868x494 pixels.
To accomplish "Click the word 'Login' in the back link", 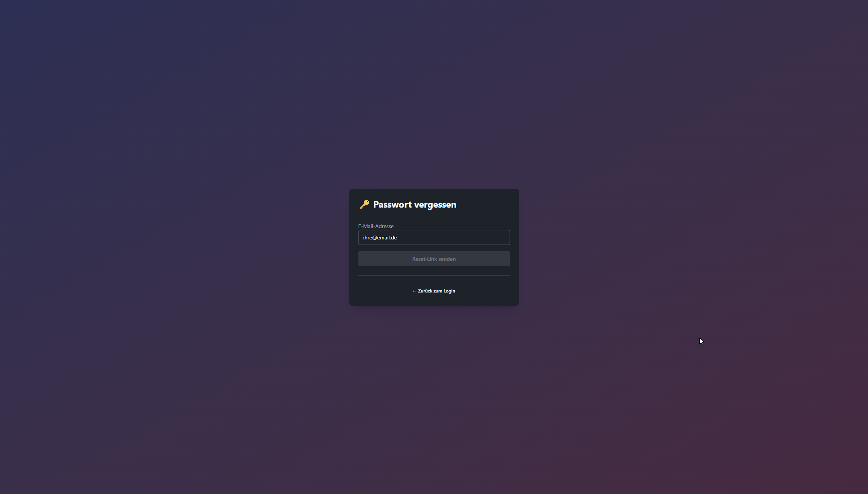I will point(449,291).
